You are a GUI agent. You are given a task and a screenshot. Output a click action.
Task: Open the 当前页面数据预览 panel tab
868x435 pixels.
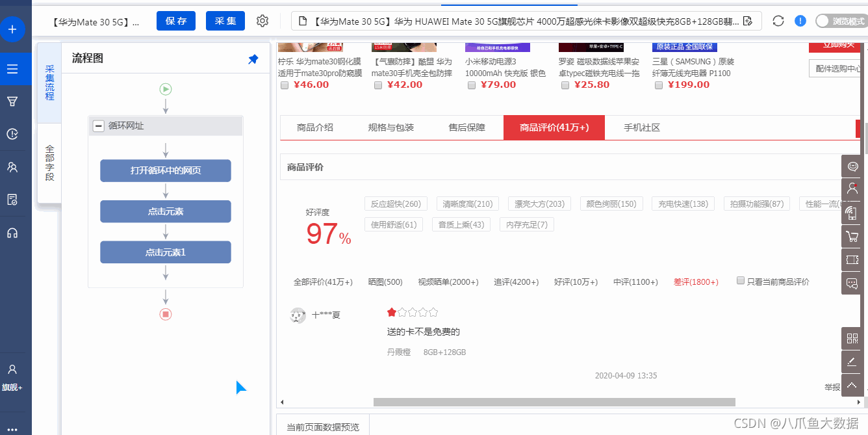coord(323,427)
